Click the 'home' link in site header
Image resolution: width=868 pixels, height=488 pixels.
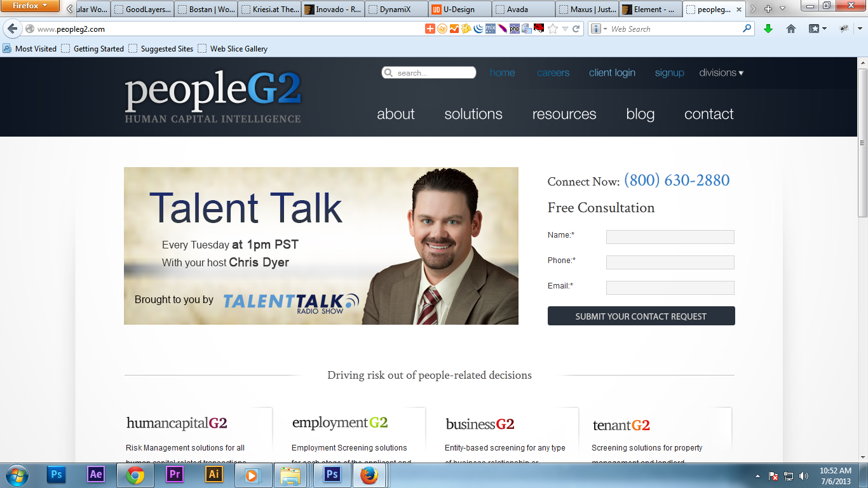(502, 72)
